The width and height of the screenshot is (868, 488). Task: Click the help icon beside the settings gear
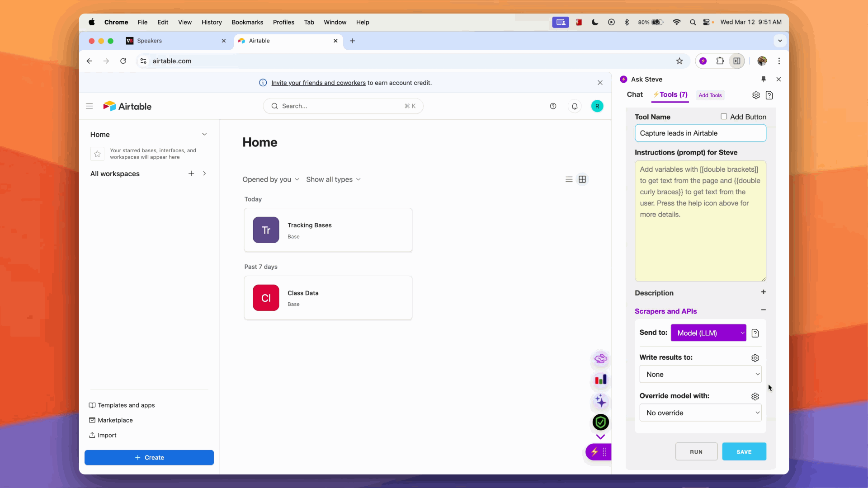tap(770, 95)
